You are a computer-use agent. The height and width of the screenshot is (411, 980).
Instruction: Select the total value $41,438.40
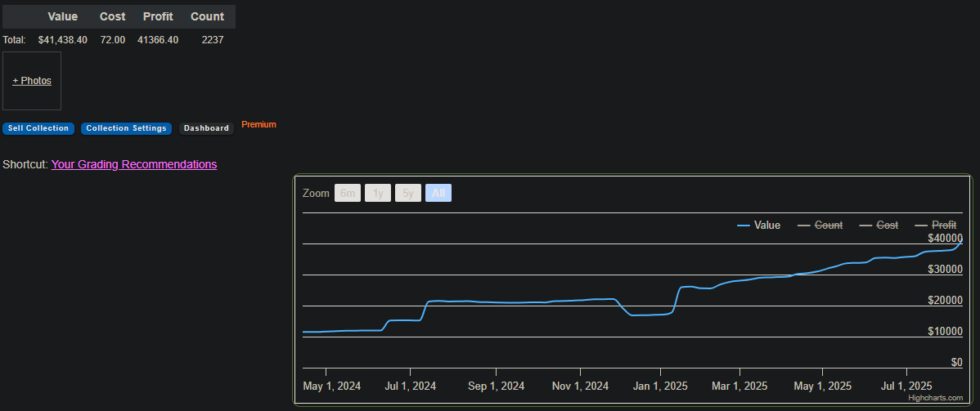62,40
